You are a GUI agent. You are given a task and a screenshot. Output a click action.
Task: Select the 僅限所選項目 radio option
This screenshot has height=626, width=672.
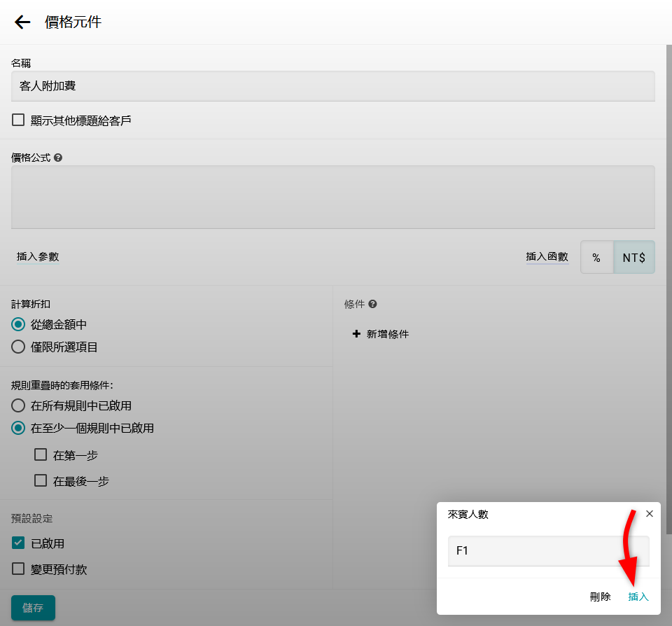(18, 347)
